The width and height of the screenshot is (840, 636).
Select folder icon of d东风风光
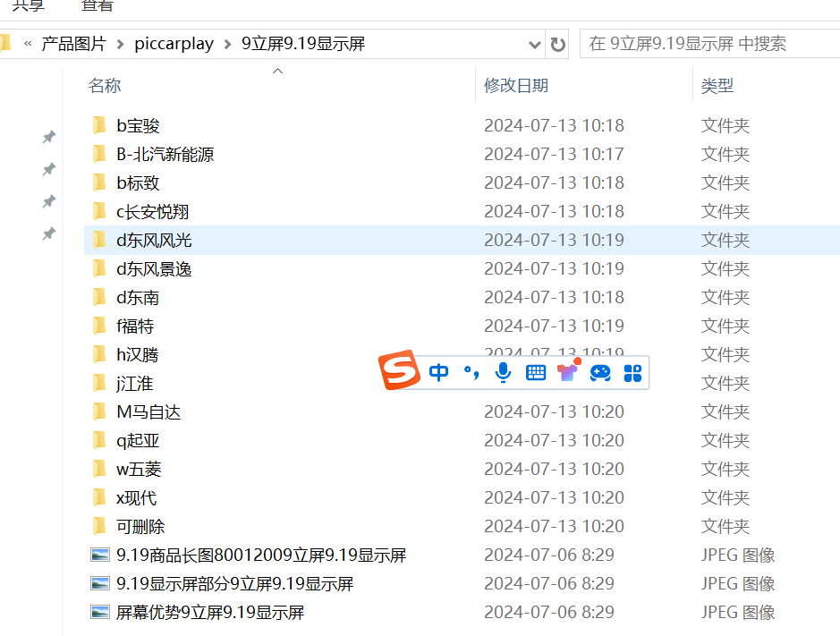point(99,240)
